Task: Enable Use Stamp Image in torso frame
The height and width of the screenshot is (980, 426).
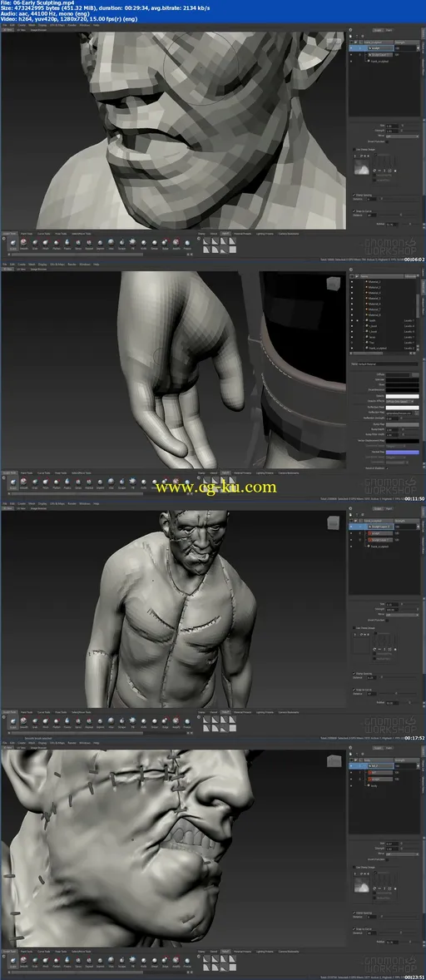Action: (354, 630)
